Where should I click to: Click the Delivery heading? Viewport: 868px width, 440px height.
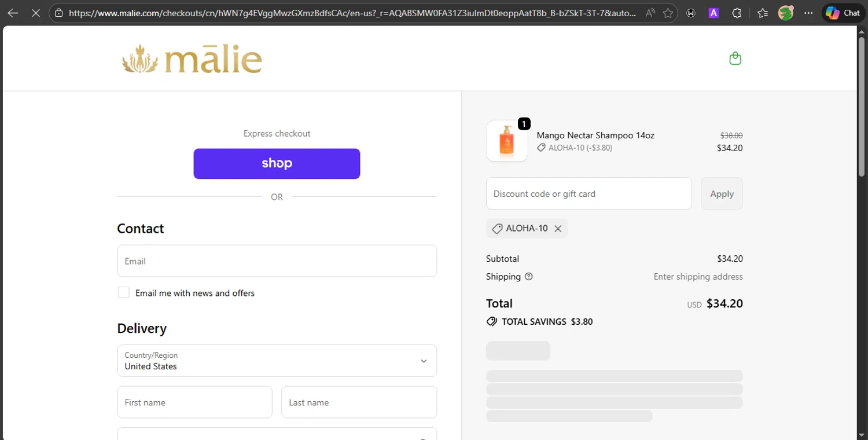tap(142, 328)
